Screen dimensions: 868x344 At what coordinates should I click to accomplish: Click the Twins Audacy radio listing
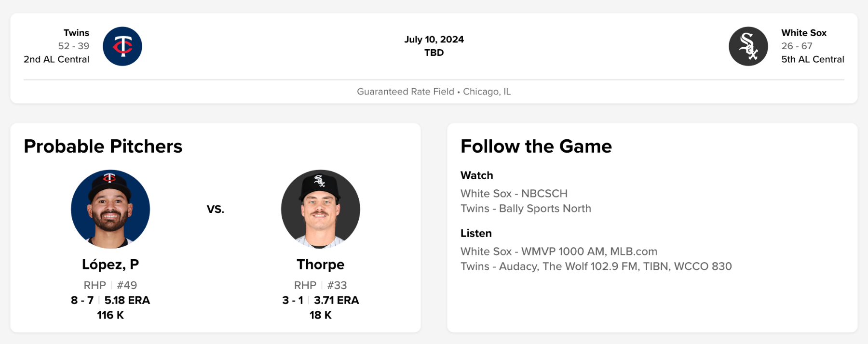[596, 266]
